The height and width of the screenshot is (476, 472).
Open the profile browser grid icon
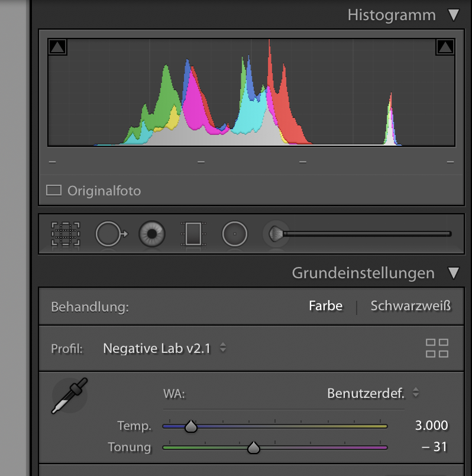[437, 348]
